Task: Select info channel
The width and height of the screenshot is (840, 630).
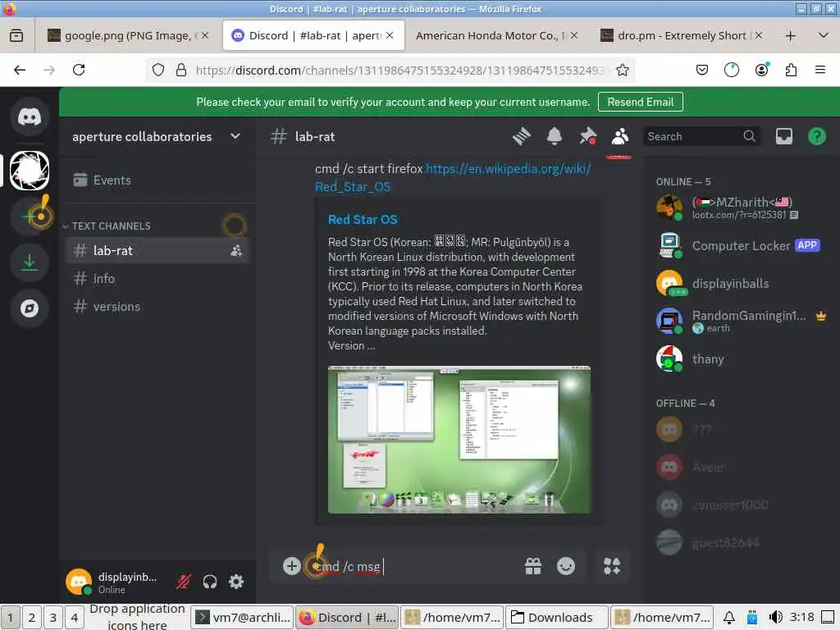Action: coord(158,279)
